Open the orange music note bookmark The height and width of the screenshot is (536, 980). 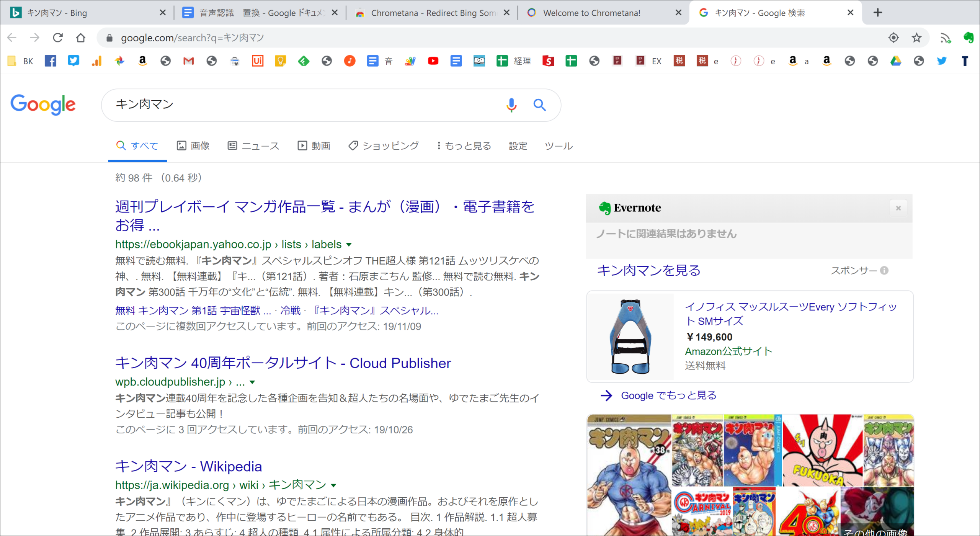(350, 61)
